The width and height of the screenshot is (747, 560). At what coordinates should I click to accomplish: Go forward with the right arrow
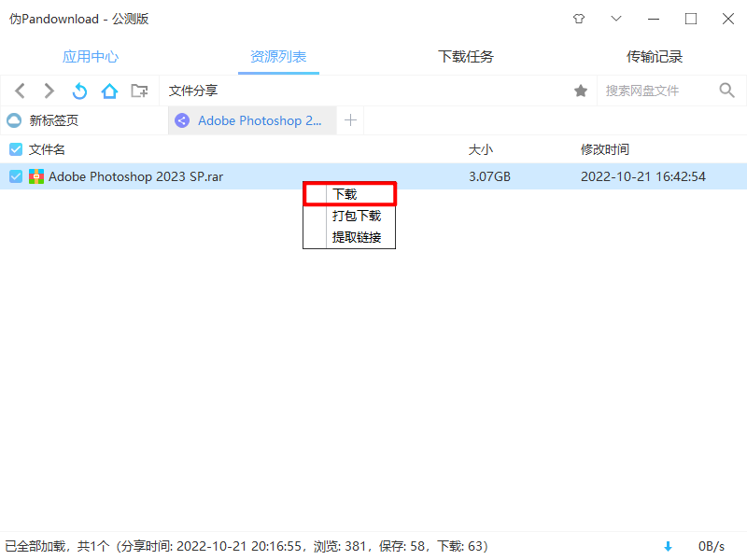point(49,91)
